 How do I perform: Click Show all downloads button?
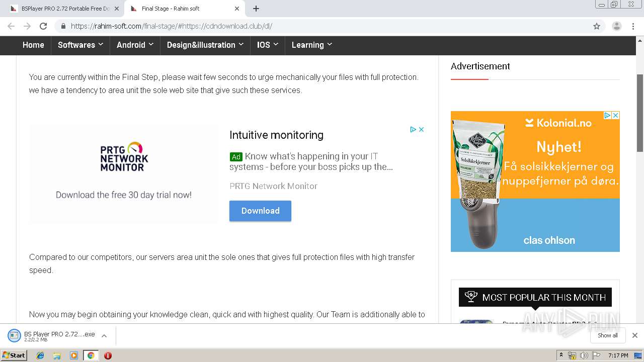point(607,335)
